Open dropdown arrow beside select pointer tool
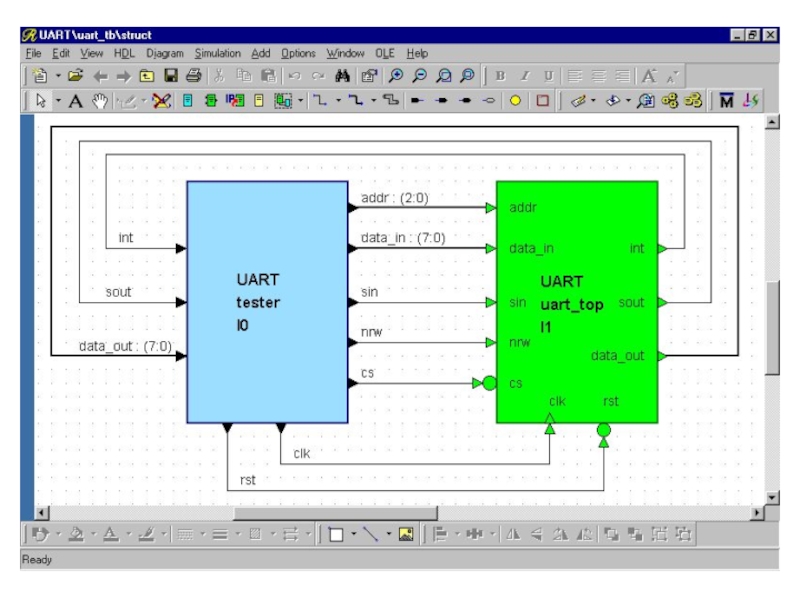 coord(56,102)
